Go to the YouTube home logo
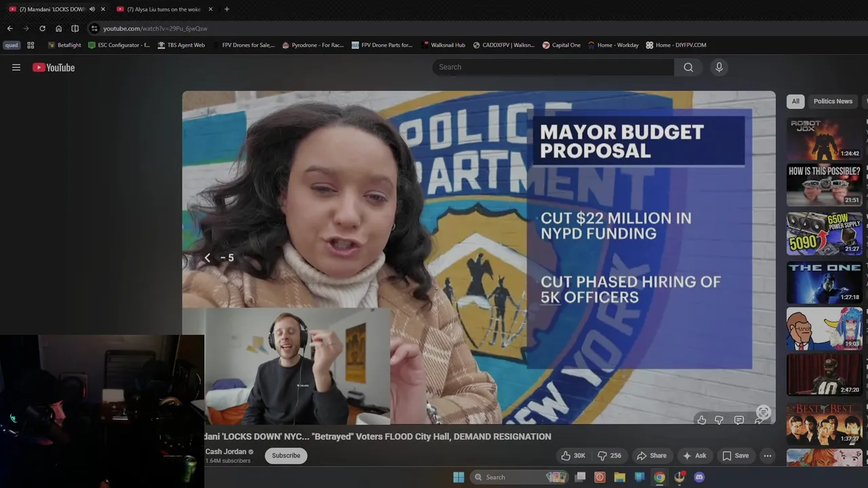868x488 pixels. tap(54, 67)
